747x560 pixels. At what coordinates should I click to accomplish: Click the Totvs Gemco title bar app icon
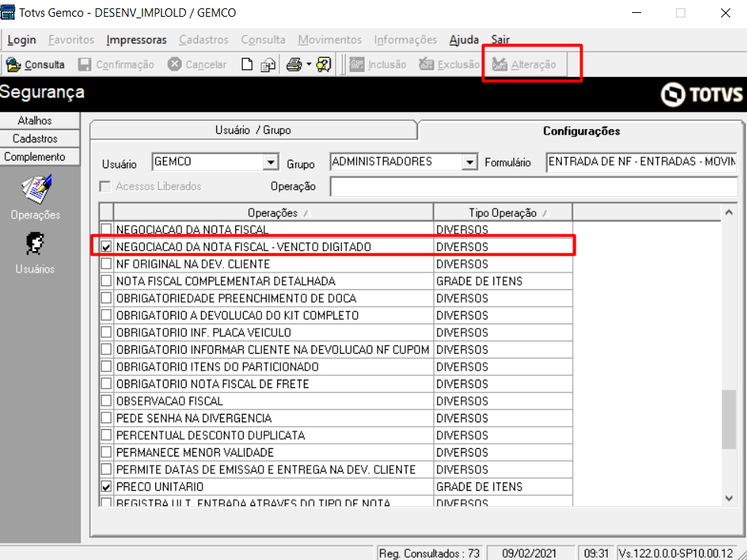[8, 12]
